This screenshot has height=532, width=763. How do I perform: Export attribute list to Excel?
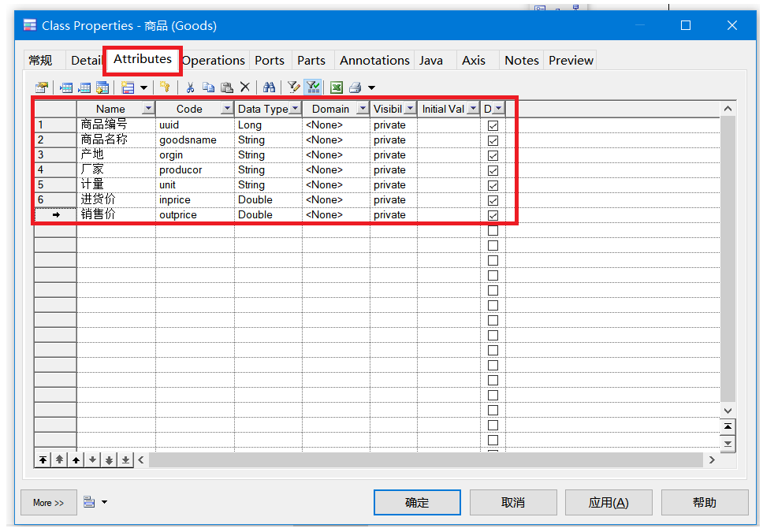336,87
